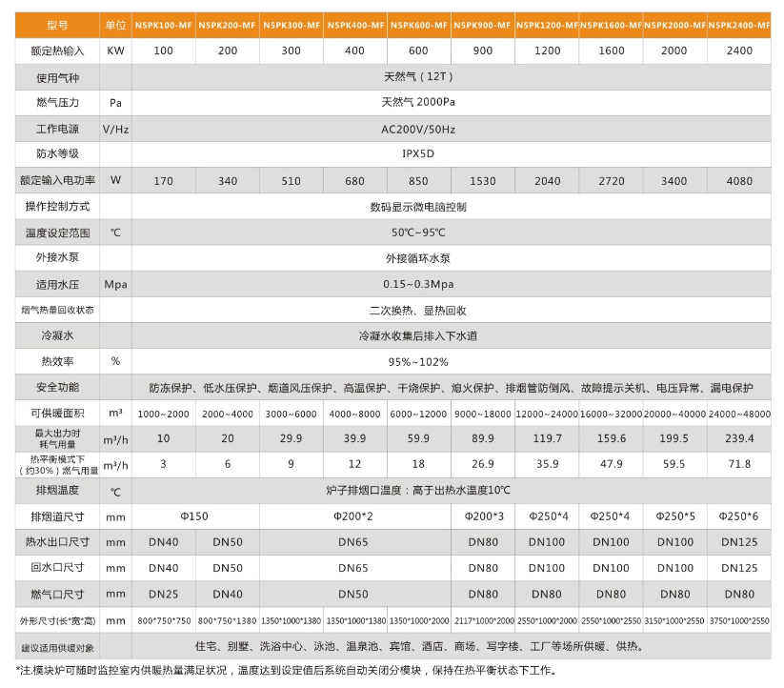Screen dimensions: 784x688
Task: Select the 冷凝水 row label
Action: (x=51, y=335)
